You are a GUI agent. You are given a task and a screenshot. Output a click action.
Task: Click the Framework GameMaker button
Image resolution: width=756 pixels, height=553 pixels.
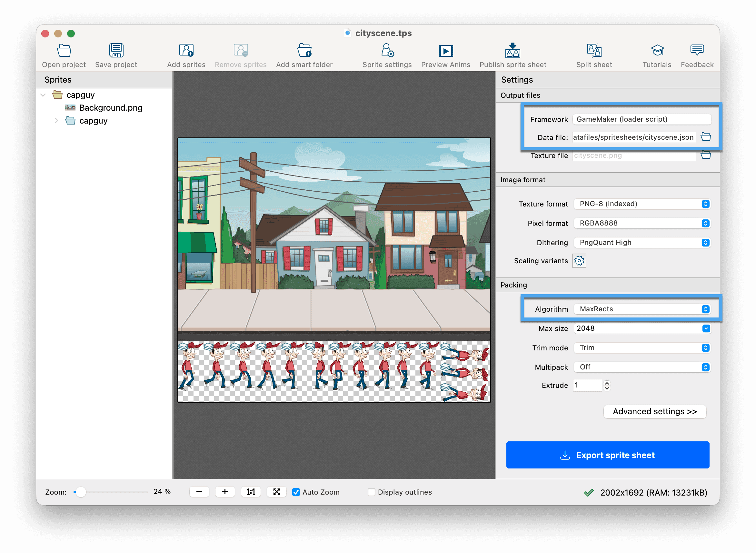point(642,119)
